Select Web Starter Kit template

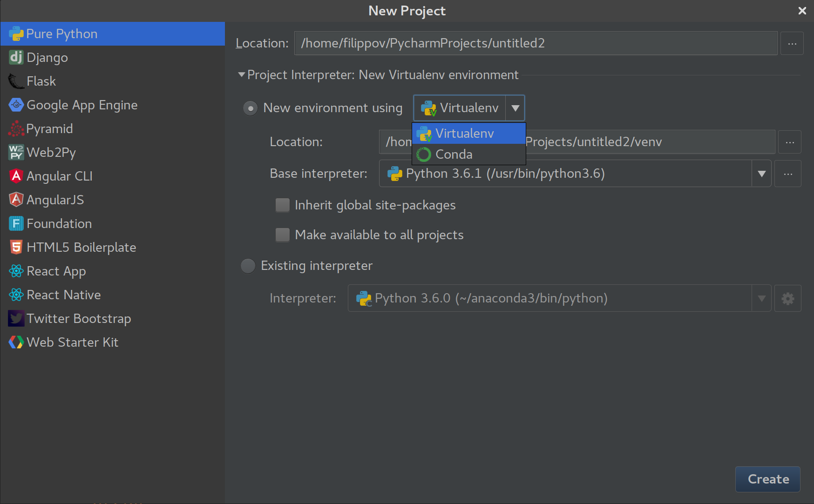[113, 343]
